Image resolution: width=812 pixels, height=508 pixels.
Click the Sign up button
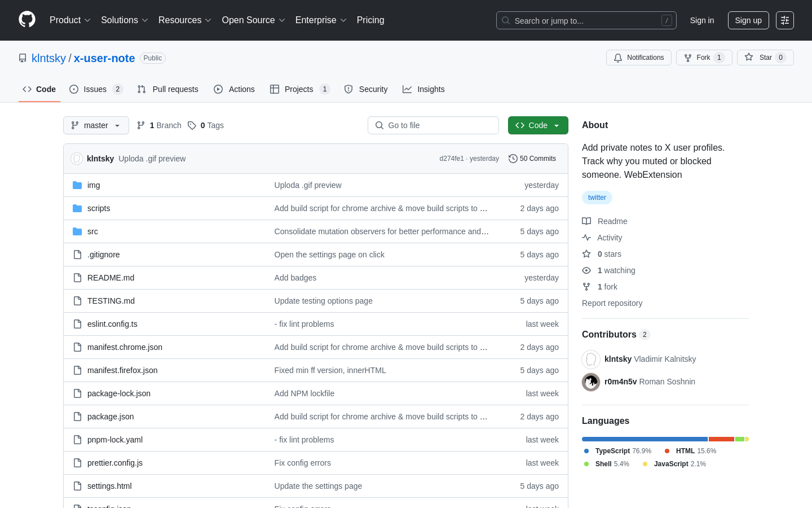coord(748,20)
